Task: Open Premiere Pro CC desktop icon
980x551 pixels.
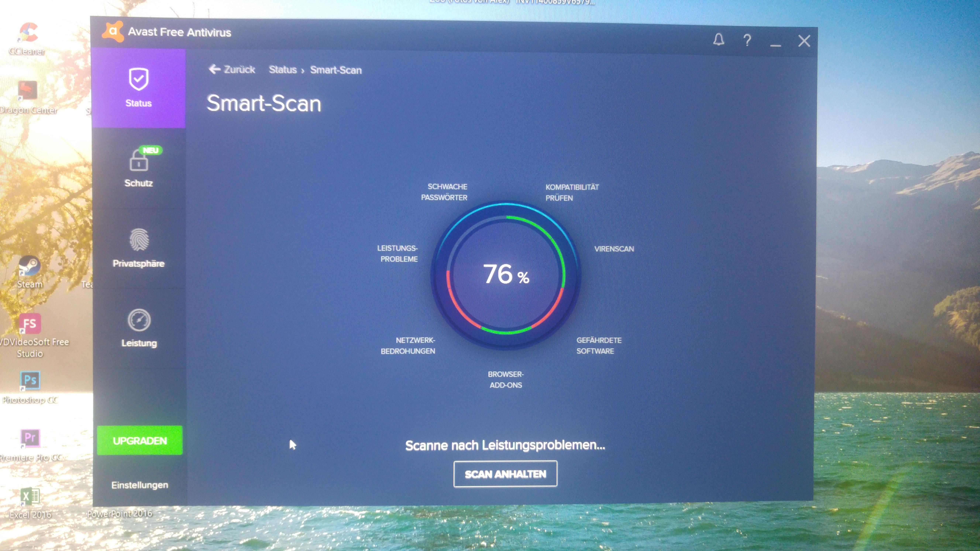Action: pos(30,438)
